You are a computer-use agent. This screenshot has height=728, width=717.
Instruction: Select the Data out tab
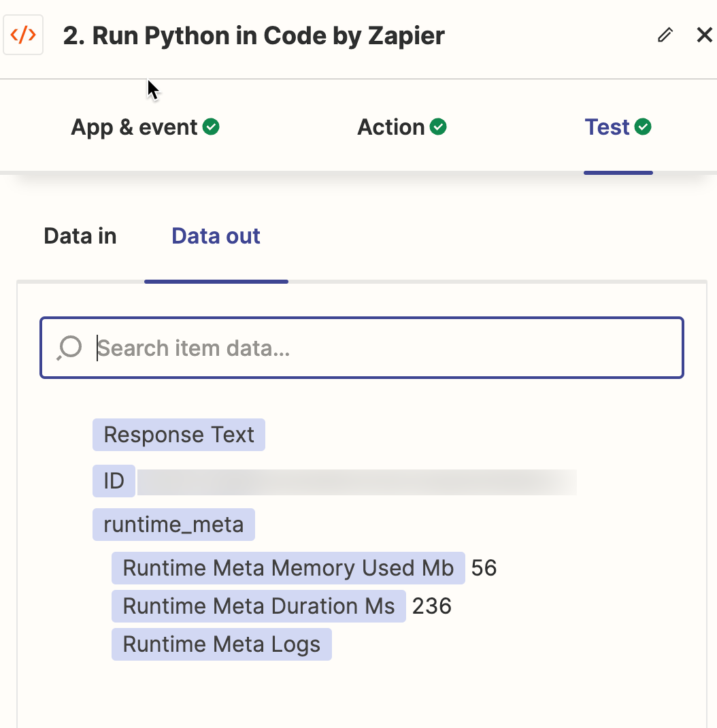point(216,236)
